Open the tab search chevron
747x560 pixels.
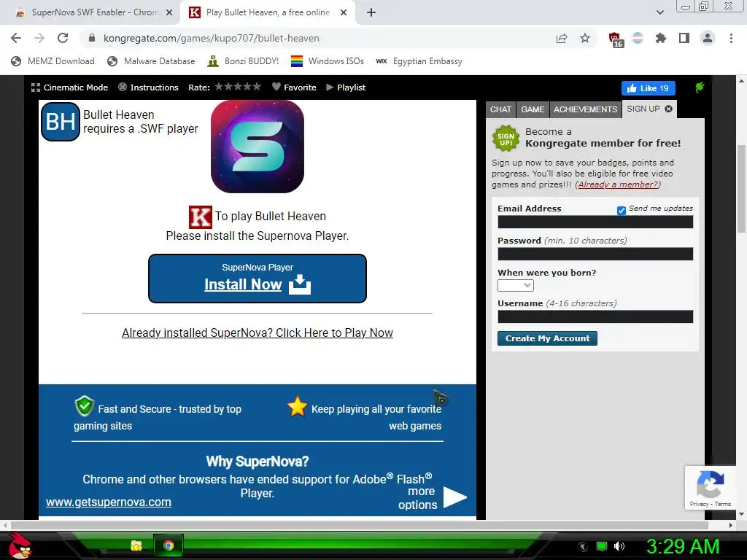point(659,12)
